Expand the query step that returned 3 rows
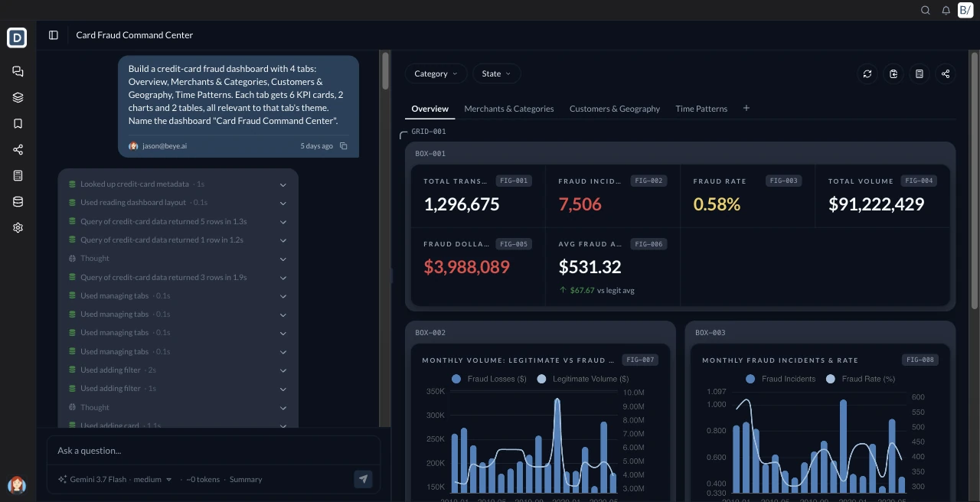The image size is (980, 502). coord(283,277)
